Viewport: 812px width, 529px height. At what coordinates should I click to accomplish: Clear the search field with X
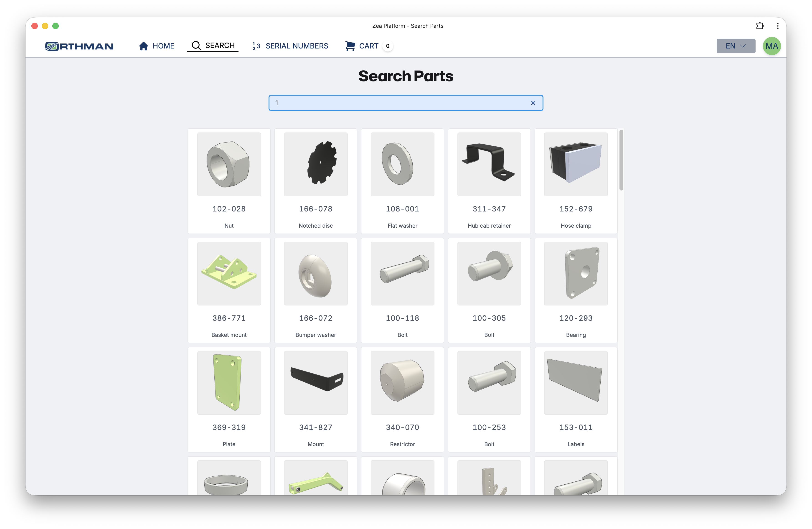pos(533,103)
